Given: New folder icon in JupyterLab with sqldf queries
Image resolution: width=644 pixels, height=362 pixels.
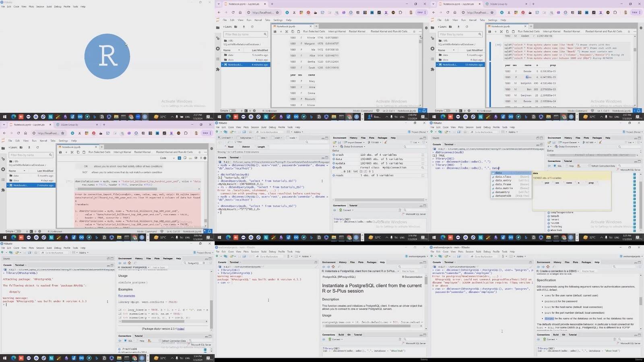Looking at the screenshot, I should pyautogui.click(x=450, y=27).
